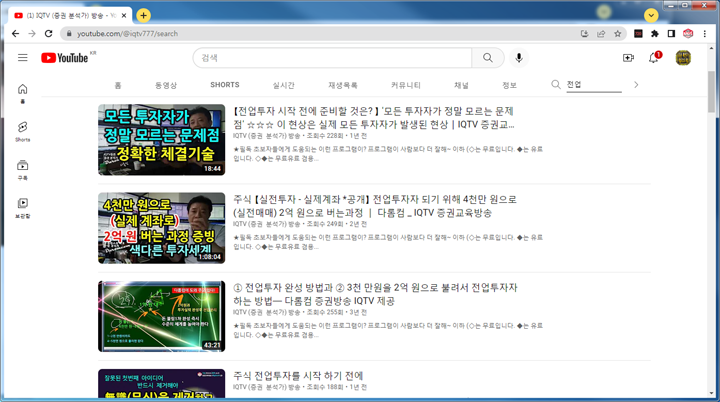This screenshot has height=402, width=720.
Task: Open video titled 【전업투자 시작 전에 준비할 것은?】
Action: tap(373, 118)
